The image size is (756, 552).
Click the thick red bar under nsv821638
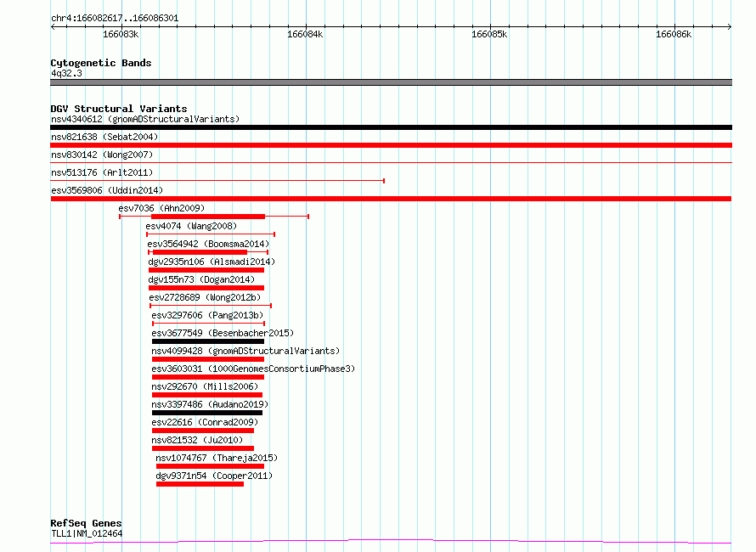(x=391, y=145)
